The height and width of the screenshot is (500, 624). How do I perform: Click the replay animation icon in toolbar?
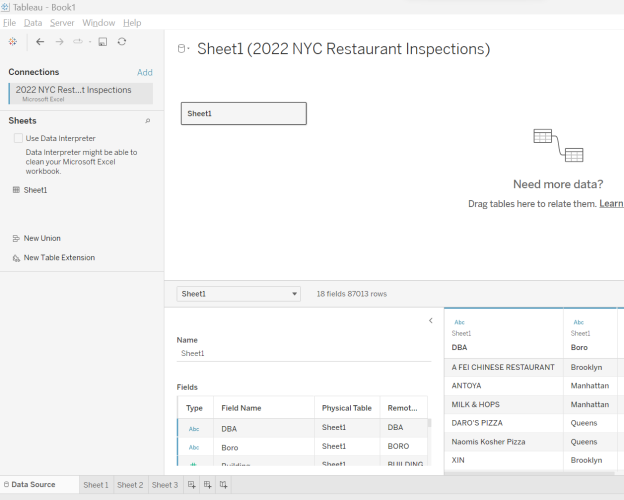pyautogui.click(x=78, y=41)
